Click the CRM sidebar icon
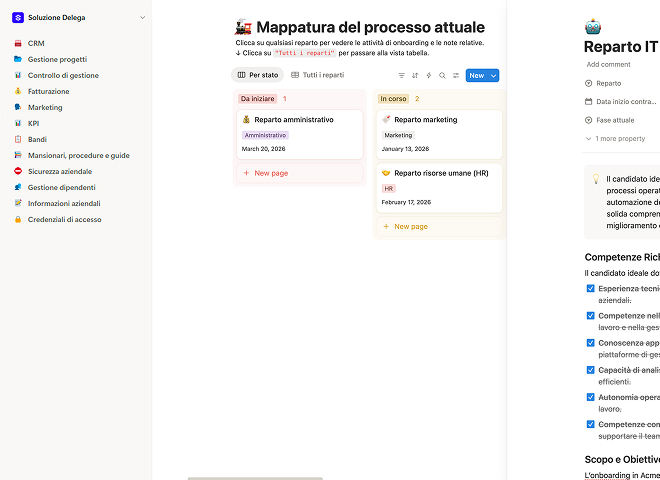The width and height of the screenshot is (660, 480). [18, 43]
